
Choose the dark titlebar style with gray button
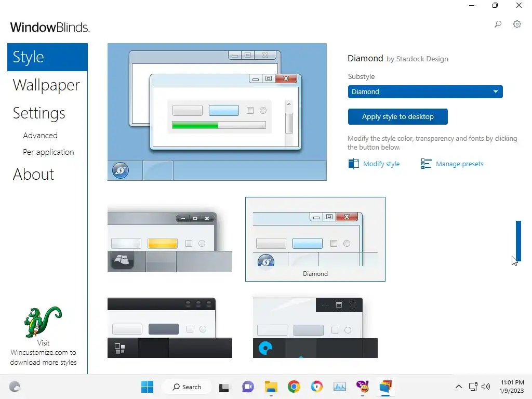tap(170, 328)
